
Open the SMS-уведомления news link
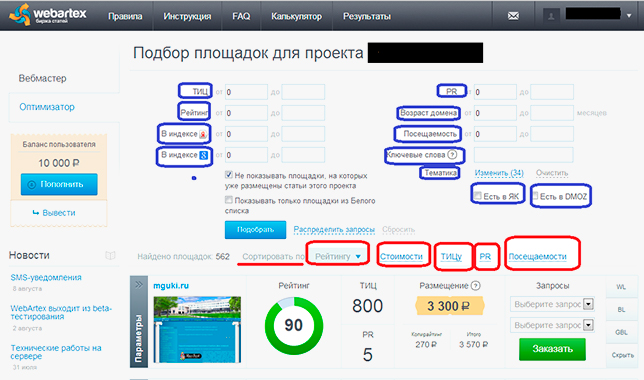pos(46,277)
